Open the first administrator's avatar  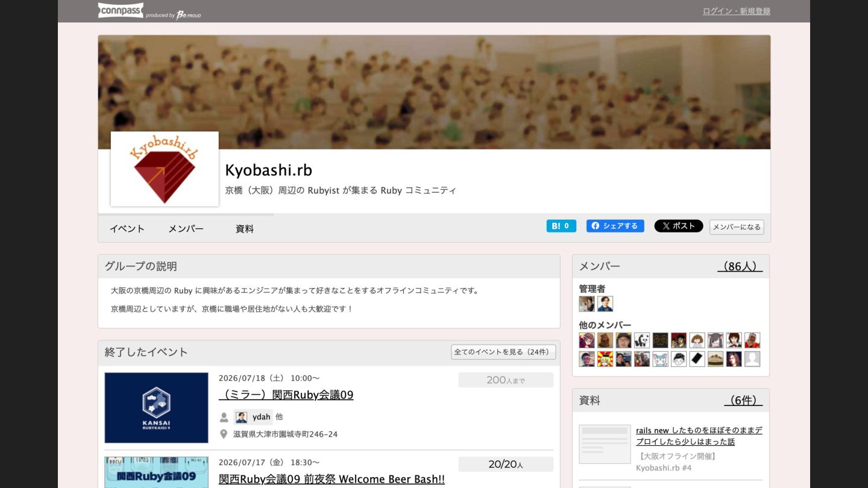tap(587, 304)
